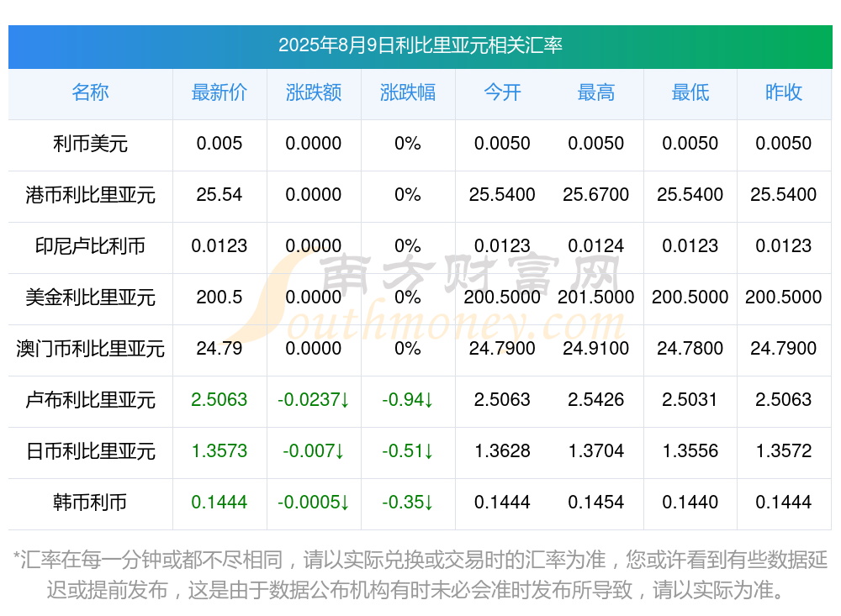Click the low value 1.3556

690,451
